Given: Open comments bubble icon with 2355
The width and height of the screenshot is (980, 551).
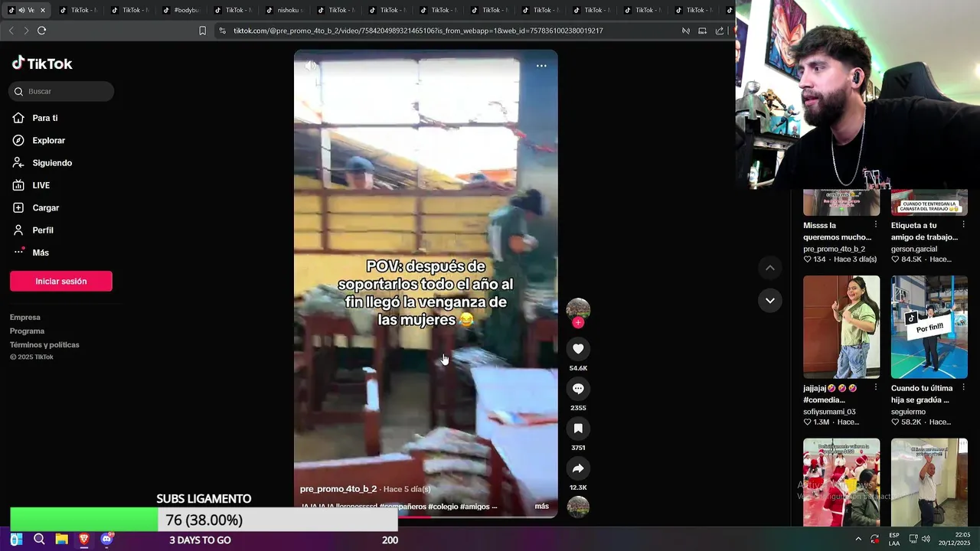Looking at the screenshot, I should [x=578, y=389].
